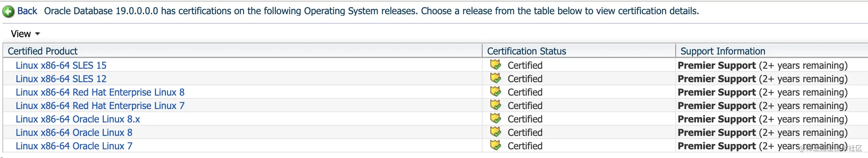The height and width of the screenshot is (158, 868).
Task: Open the View dropdown menu
Action: [x=25, y=34]
